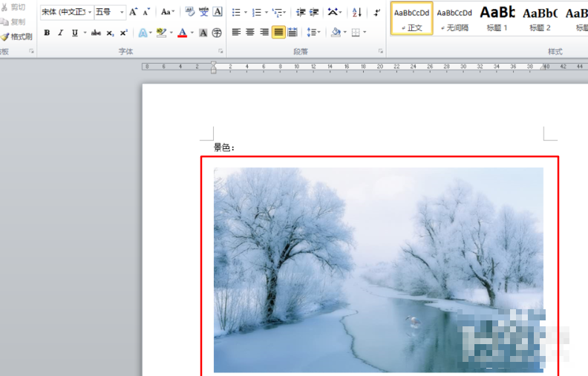Expand the shading color dropdown arrow

click(x=345, y=32)
